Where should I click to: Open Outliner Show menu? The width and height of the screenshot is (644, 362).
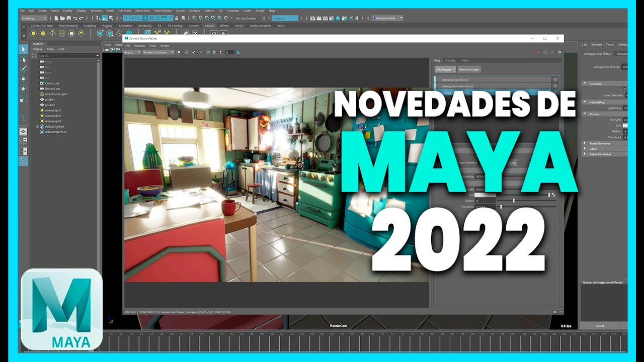[x=50, y=49]
